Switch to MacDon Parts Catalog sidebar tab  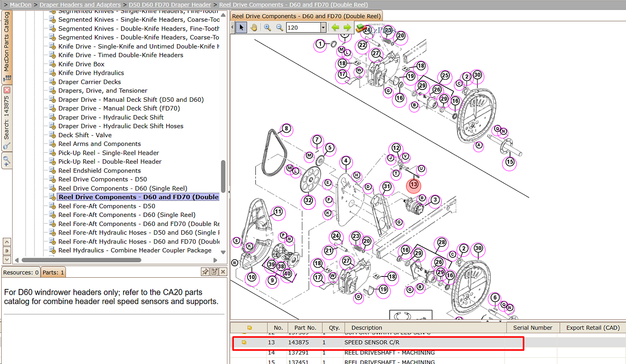pyautogui.click(x=7, y=46)
